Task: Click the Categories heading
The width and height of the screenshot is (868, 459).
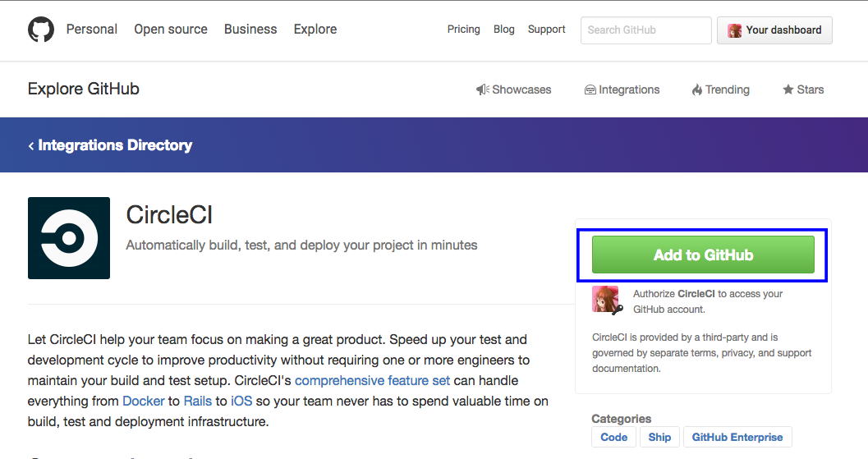Action: coord(621,419)
